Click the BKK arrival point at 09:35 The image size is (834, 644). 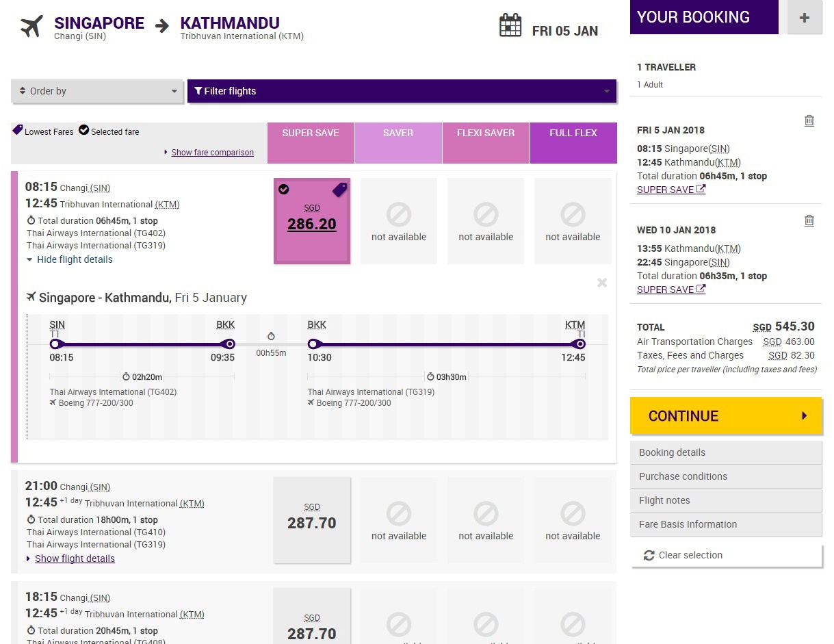[230, 344]
